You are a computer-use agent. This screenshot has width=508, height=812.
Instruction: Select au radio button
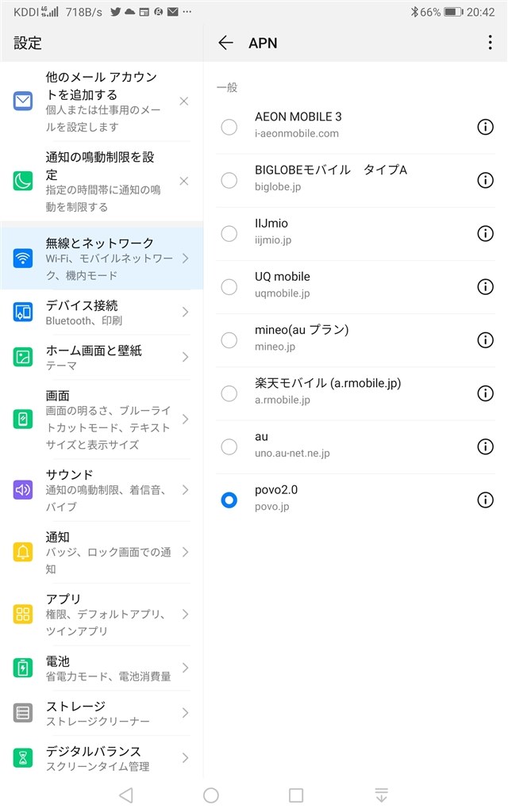(x=229, y=446)
